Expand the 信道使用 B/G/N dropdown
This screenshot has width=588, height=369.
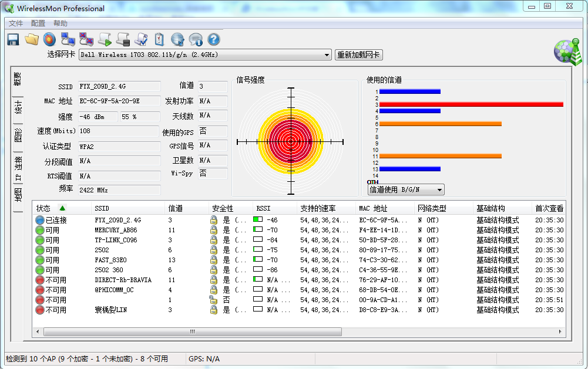click(x=406, y=189)
